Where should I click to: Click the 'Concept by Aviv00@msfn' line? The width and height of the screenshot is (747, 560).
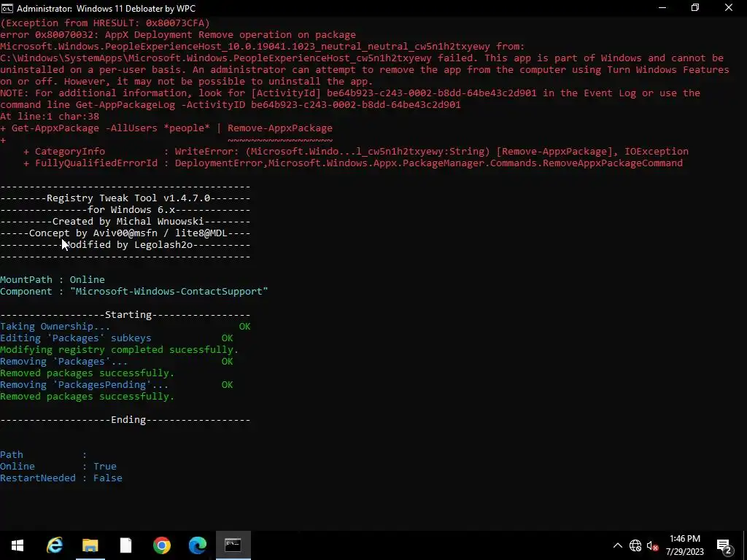[x=125, y=233]
